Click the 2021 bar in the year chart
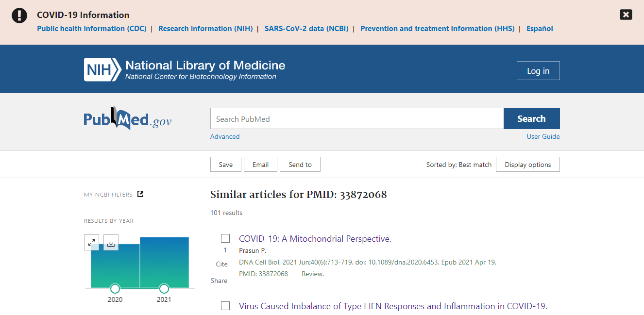This screenshot has width=644, height=315. click(165, 262)
